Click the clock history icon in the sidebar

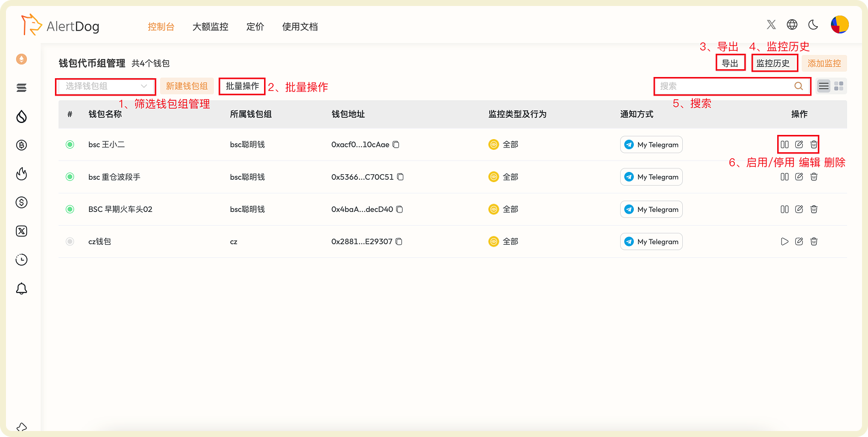(22, 260)
